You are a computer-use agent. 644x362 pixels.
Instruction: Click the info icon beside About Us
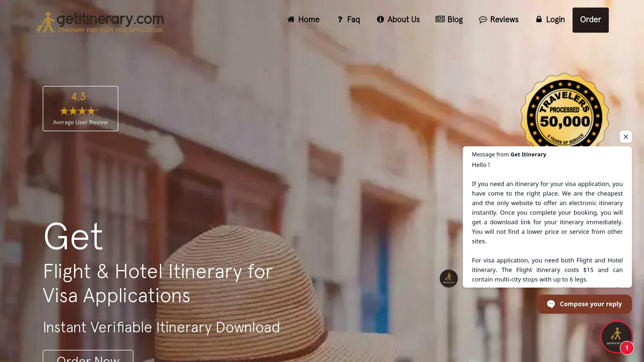tap(380, 19)
